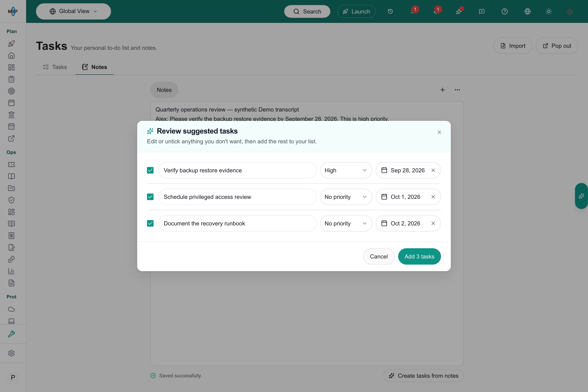Open the sidebar settings gear icon
588x392 pixels.
tap(11, 353)
